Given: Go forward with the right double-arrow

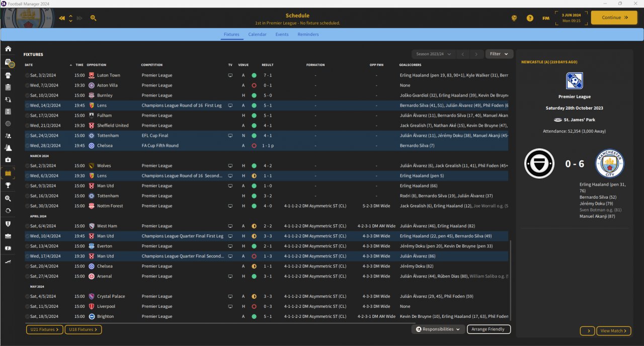Looking at the screenshot, I should [x=79, y=18].
